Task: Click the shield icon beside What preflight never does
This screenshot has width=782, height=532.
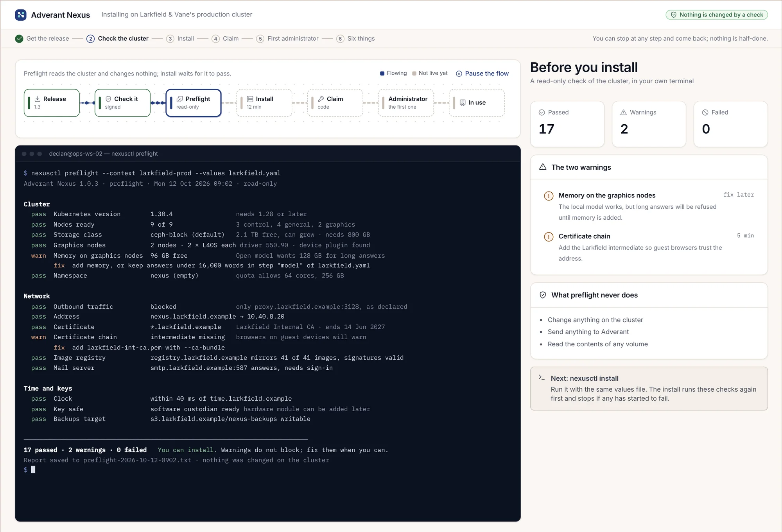Action: pos(543,295)
